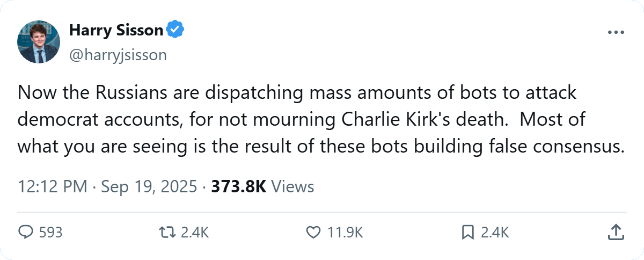Click the Harry Sisson display name
The image size is (644, 260).
[116, 31]
